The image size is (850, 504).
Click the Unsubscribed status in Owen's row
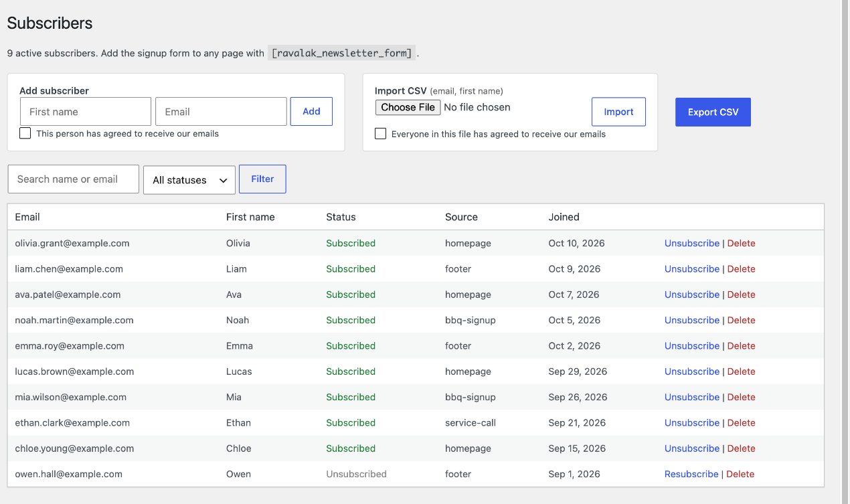pyautogui.click(x=356, y=474)
